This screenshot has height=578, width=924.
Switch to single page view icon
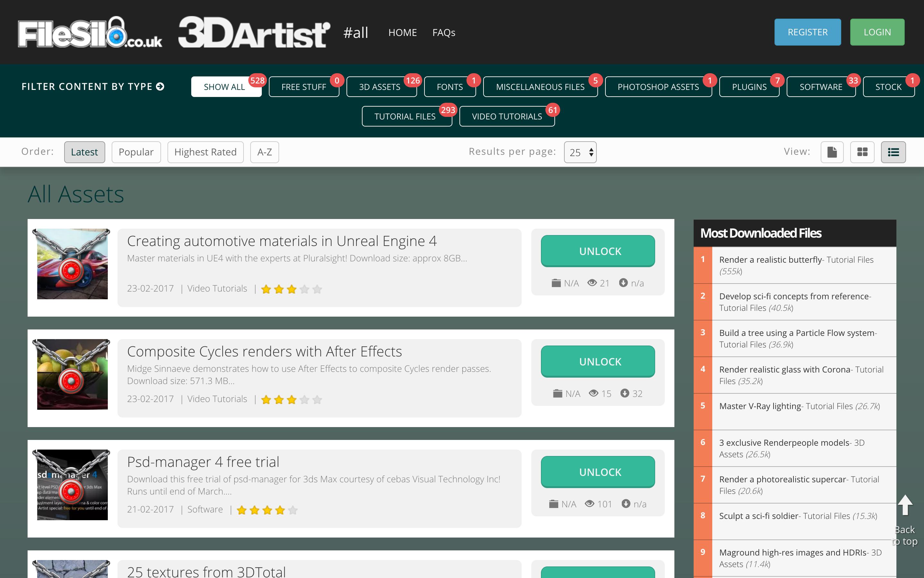coord(832,152)
